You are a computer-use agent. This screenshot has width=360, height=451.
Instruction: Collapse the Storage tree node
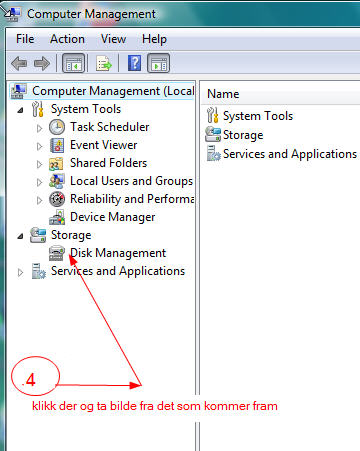20,236
